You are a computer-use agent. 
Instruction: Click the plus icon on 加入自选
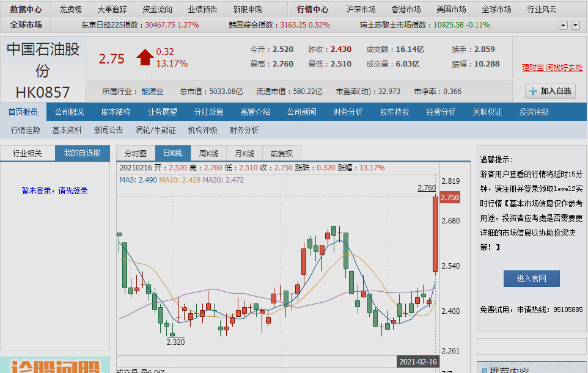533,92
